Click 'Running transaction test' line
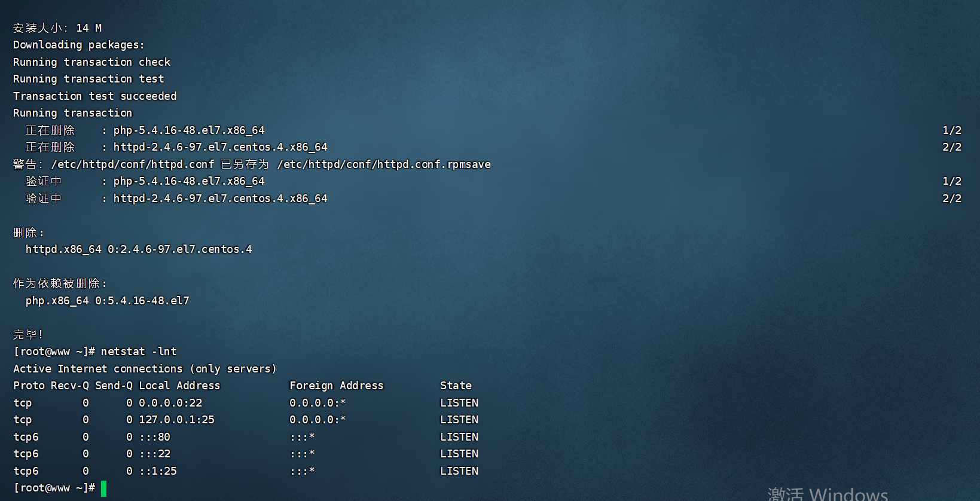Image resolution: width=980 pixels, height=501 pixels. coord(88,79)
